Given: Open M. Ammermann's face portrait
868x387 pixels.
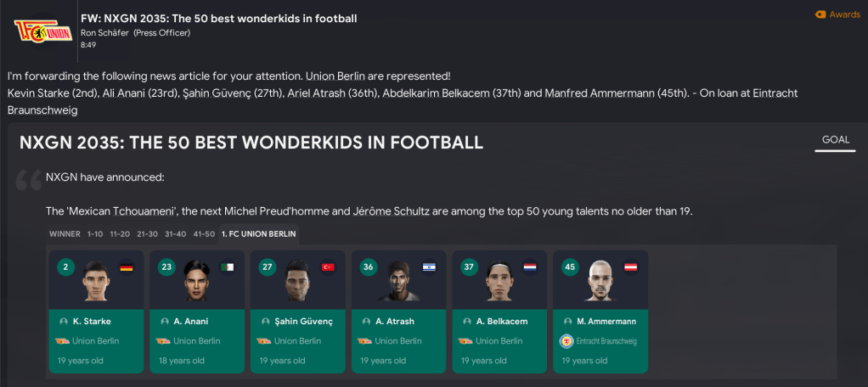Looking at the screenshot, I should [x=600, y=280].
